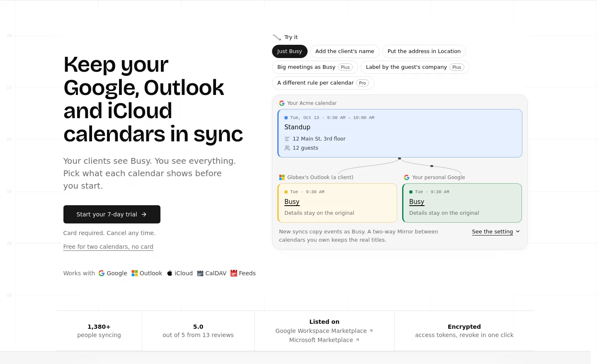Click Google icon beside 'Your personal Google'
The image size is (597, 364).
click(x=407, y=177)
